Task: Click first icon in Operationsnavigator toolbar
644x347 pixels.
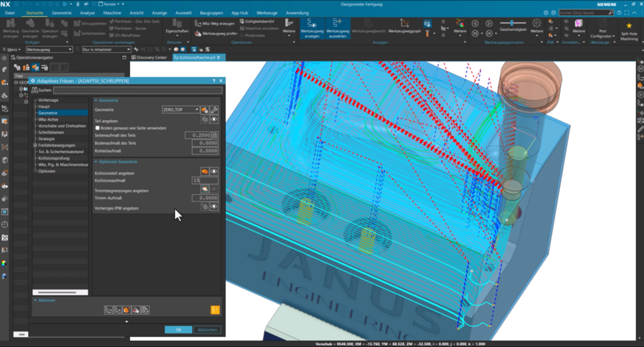Action: click(17, 67)
